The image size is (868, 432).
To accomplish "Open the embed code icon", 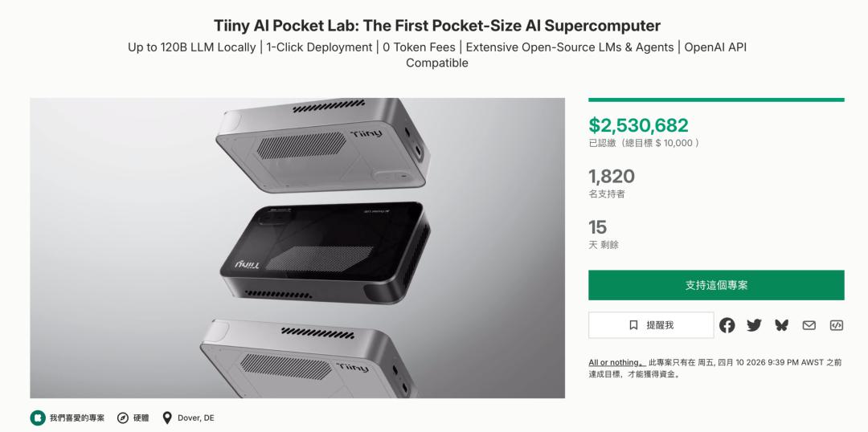I will [836, 325].
